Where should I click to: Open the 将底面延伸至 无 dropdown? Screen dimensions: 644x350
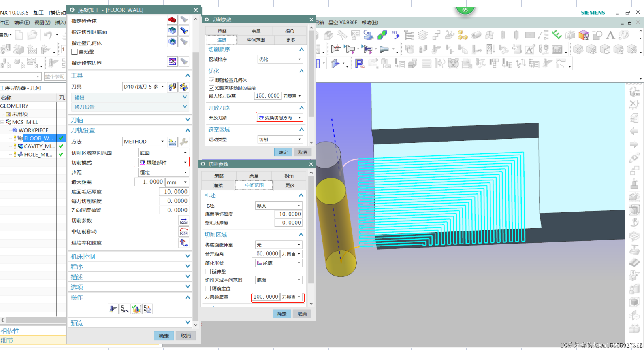[278, 245]
